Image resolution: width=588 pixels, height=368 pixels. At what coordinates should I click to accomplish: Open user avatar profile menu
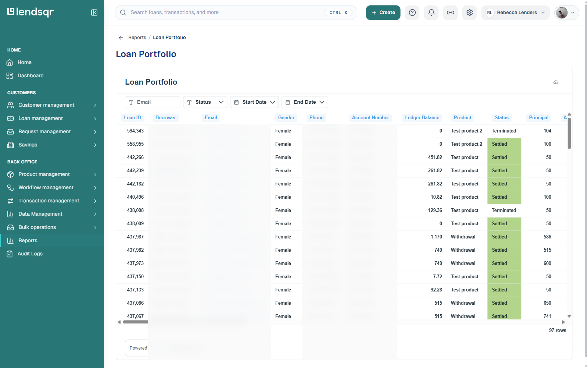tap(566, 13)
